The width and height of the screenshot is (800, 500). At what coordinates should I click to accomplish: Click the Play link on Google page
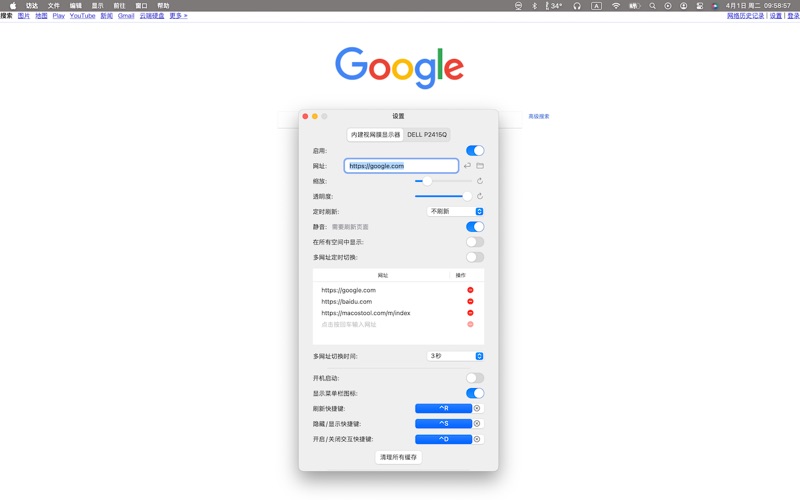pos(59,16)
